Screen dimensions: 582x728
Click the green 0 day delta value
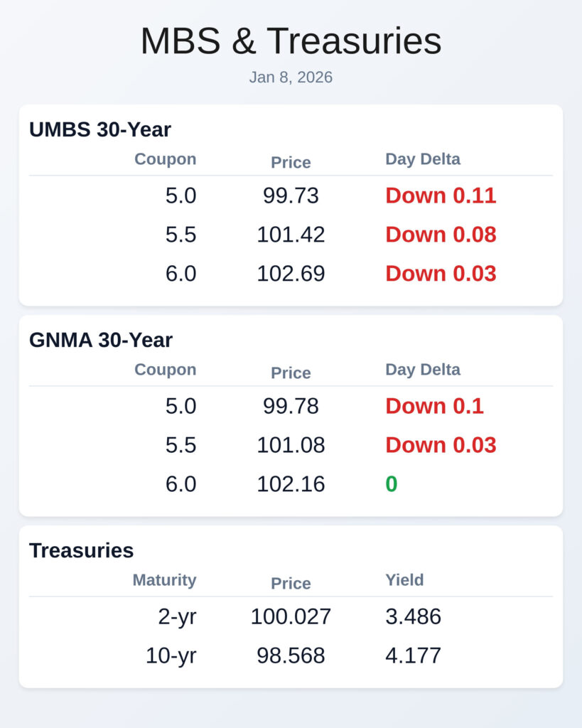(392, 484)
